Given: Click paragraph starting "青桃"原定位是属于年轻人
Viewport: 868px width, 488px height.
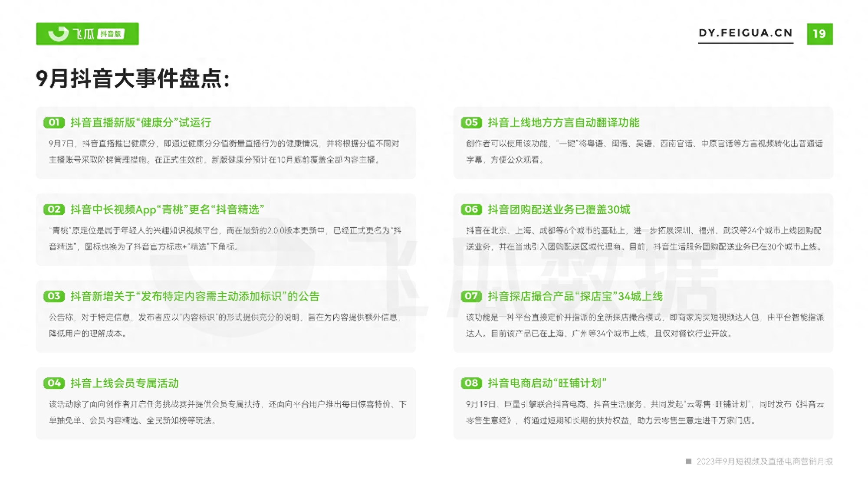Looking at the screenshot, I should (x=225, y=239).
